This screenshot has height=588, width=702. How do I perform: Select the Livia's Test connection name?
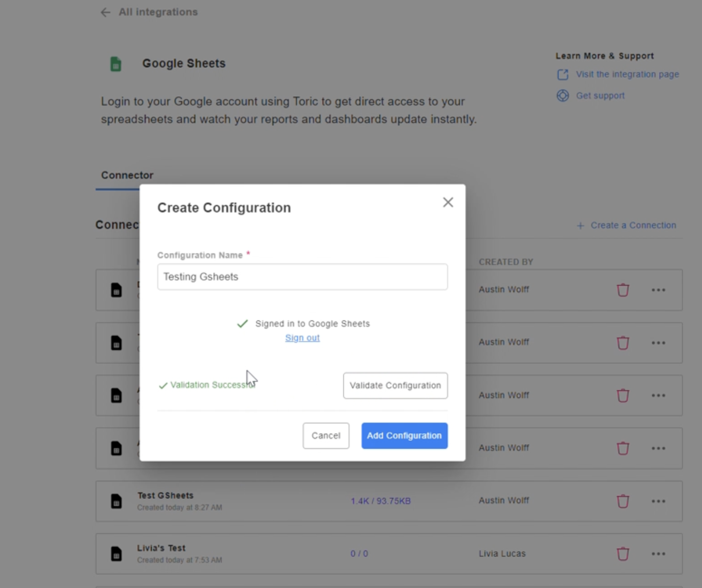click(161, 548)
